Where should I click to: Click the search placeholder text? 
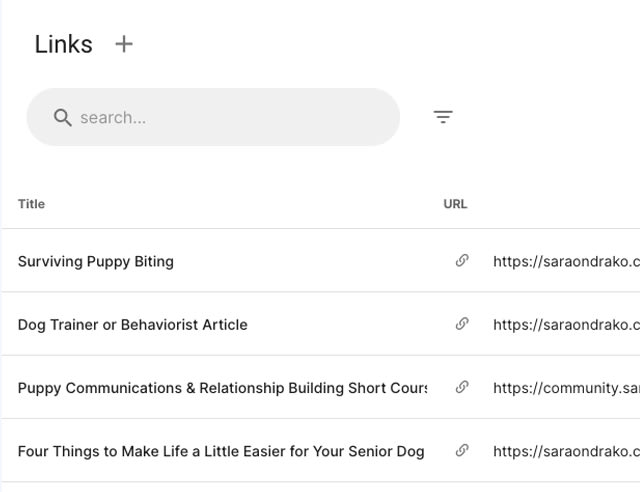point(113,118)
